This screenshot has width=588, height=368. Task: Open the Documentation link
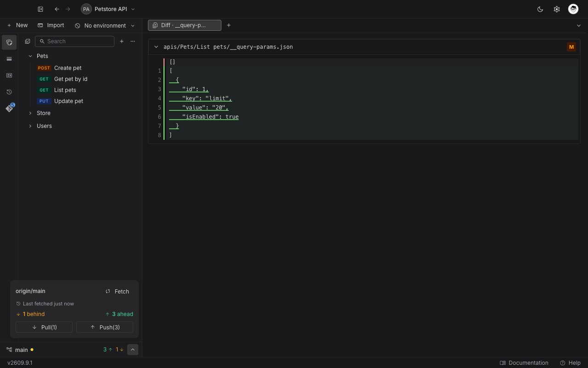pyautogui.click(x=524, y=363)
